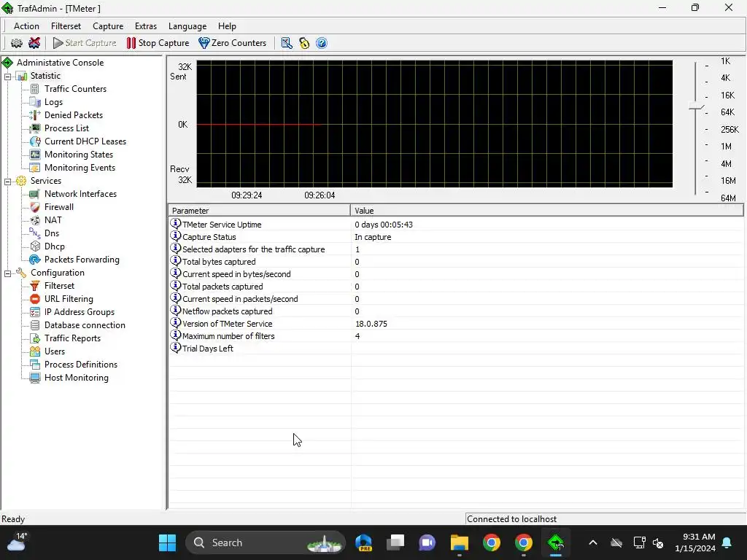Open the Capture menu

108,26
